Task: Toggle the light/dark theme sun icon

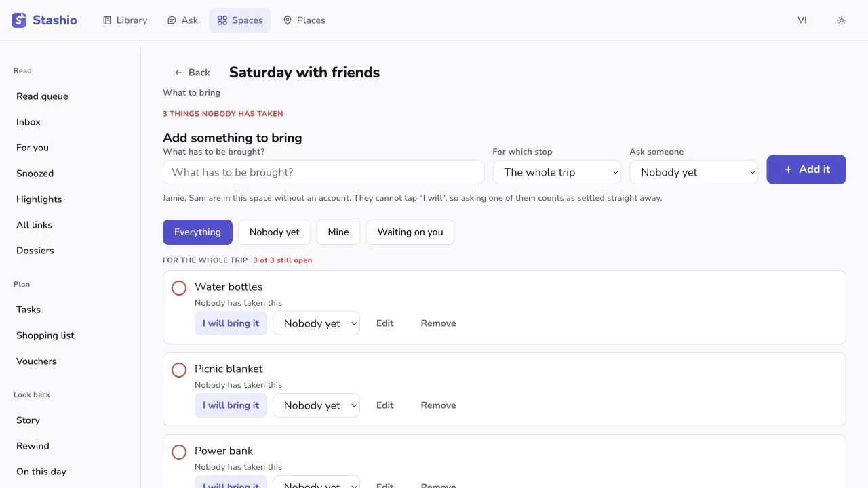Action: 842,20
